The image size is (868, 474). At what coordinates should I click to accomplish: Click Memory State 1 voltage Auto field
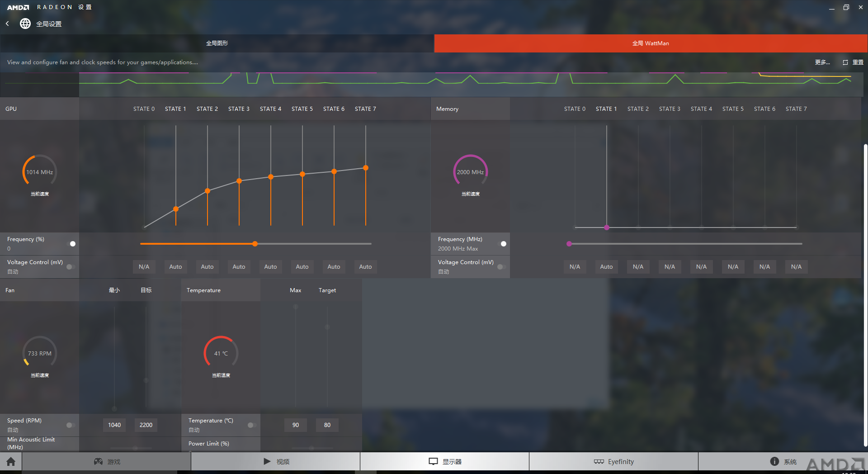click(x=606, y=267)
